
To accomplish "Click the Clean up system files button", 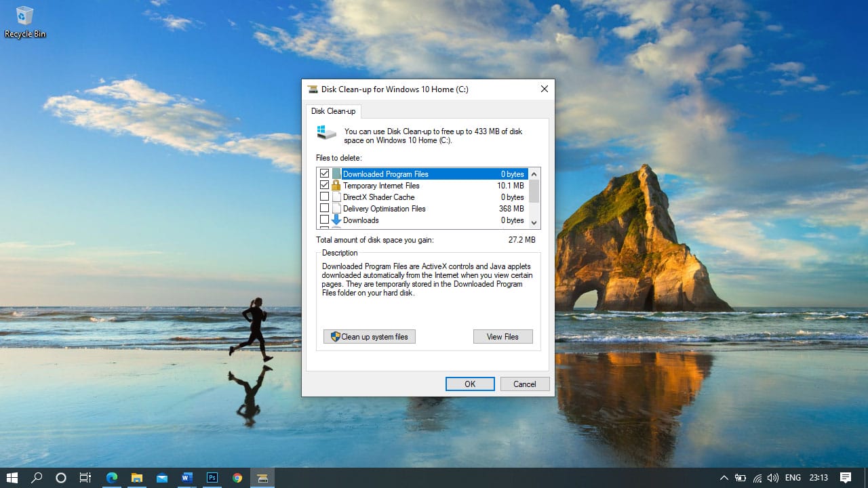I will tap(370, 337).
